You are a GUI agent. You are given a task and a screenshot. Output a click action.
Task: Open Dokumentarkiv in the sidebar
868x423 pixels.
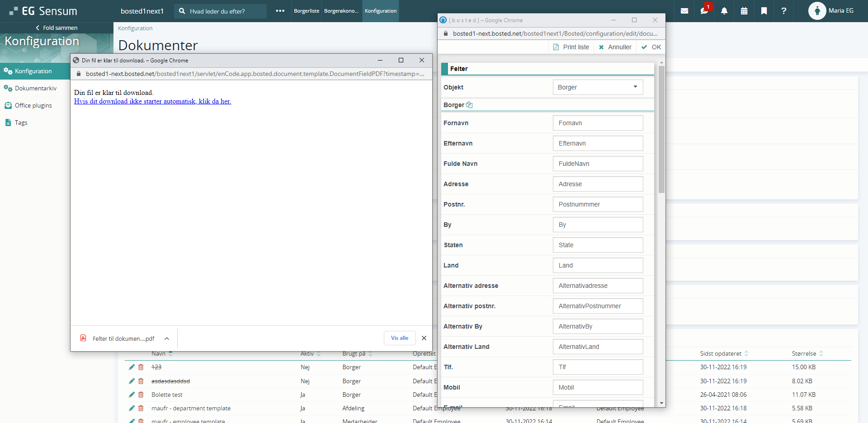pos(35,88)
